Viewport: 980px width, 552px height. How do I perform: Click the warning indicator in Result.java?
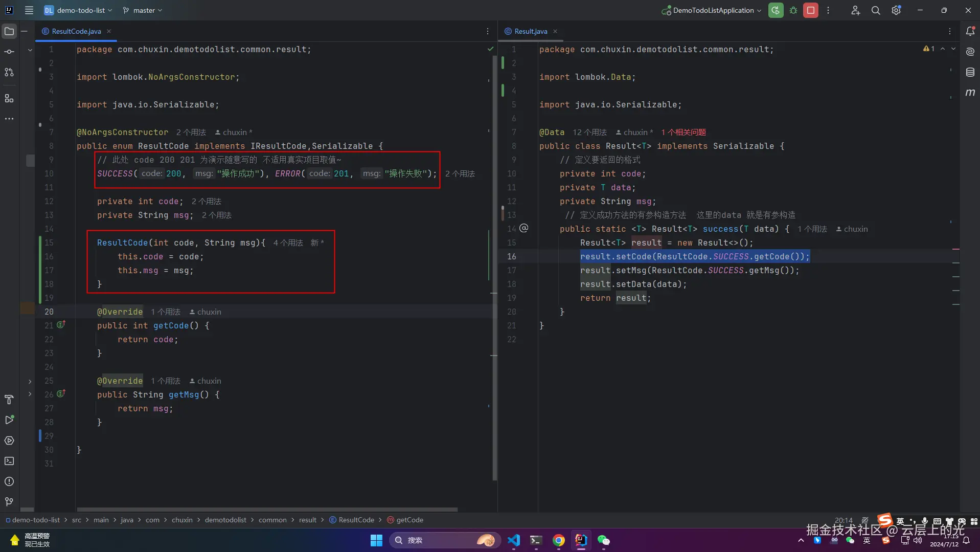pyautogui.click(x=929, y=49)
